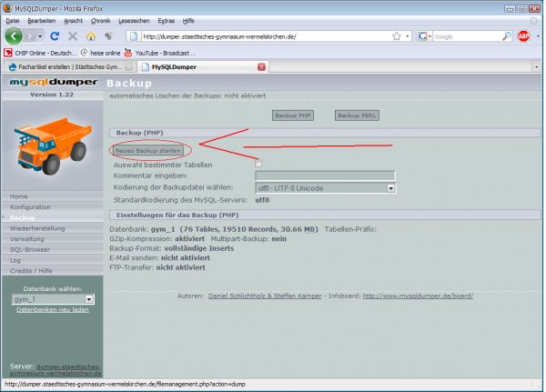Click Datenbanken neu laden link
Image resolution: width=546 pixels, height=392 pixels.
(53, 310)
